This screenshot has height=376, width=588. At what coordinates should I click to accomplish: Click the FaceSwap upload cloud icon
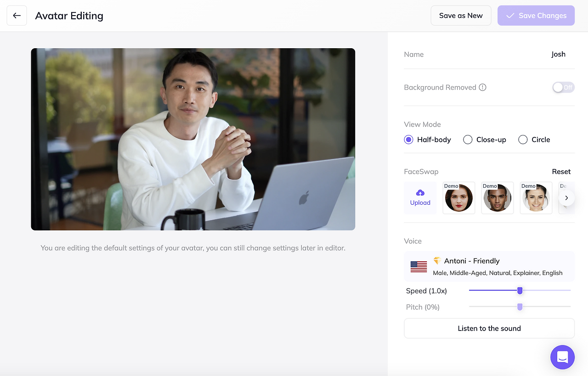coord(420,193)
